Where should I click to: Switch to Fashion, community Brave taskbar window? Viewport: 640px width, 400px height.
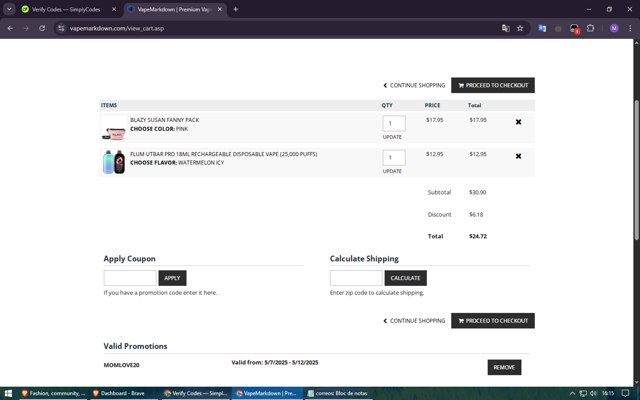click(x=53, y=393)
